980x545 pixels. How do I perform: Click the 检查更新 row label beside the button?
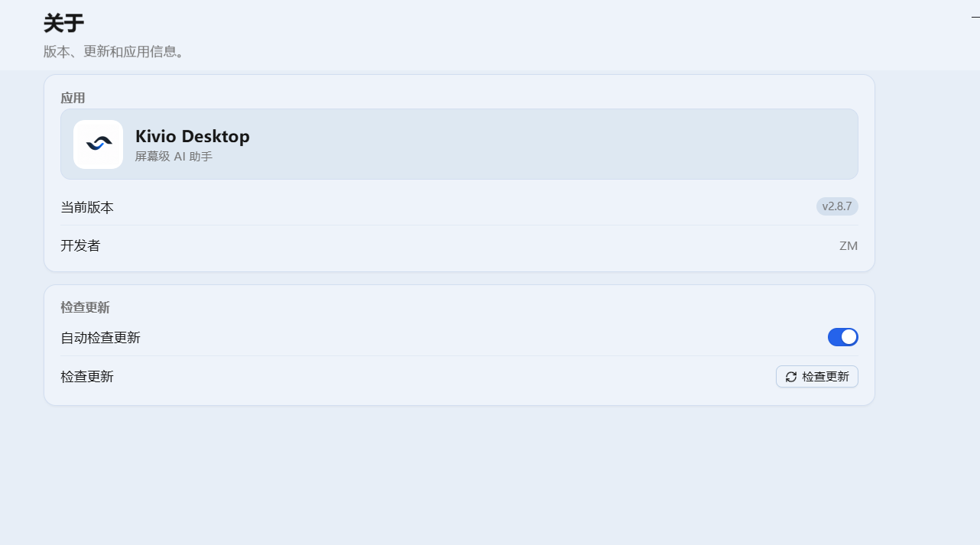coord(87,377)
